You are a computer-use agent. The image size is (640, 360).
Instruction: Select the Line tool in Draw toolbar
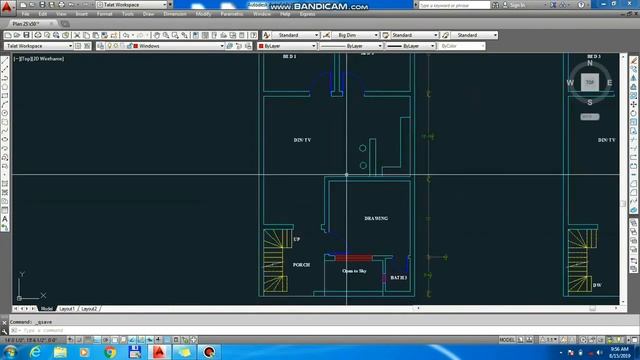(x=5, y=61)
